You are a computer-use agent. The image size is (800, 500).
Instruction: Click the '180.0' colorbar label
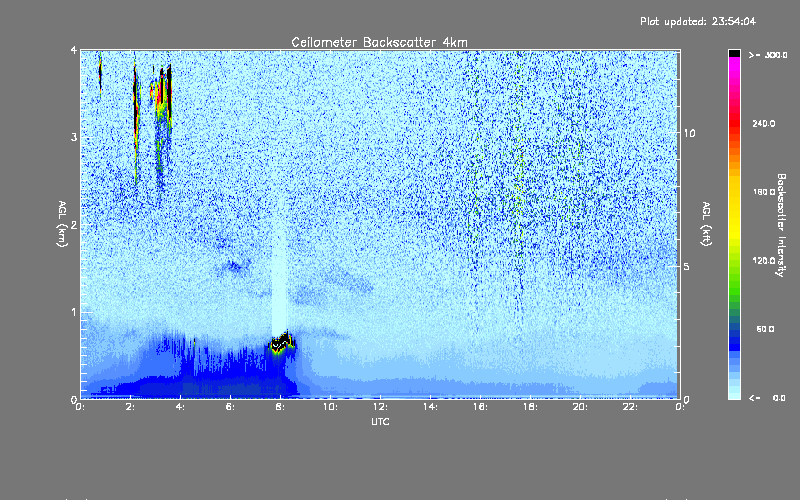click(x=764, y=192)
